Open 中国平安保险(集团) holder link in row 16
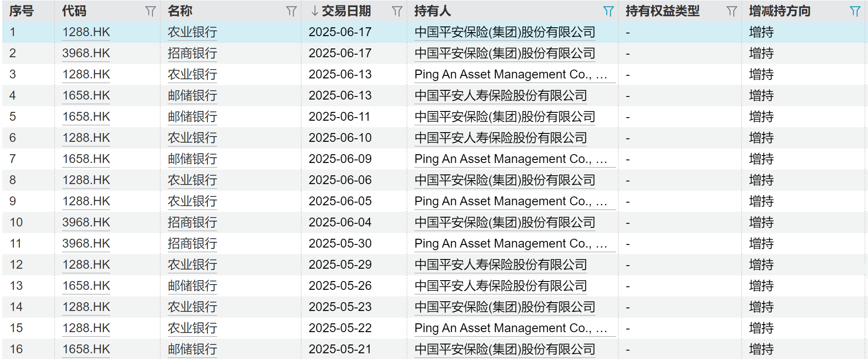Screen dimensions: 868x359 click(x=505, y=349)
